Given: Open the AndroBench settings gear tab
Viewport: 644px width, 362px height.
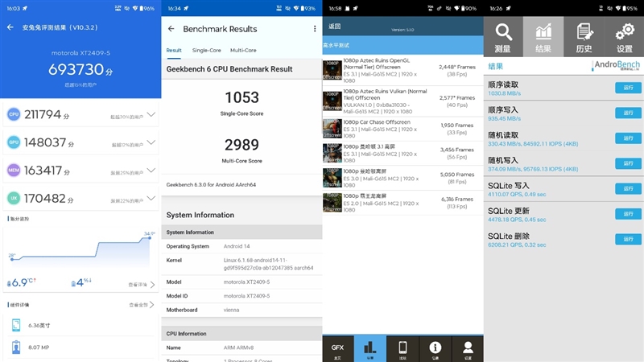Looking at the screenshot, I should coord(625,37).
